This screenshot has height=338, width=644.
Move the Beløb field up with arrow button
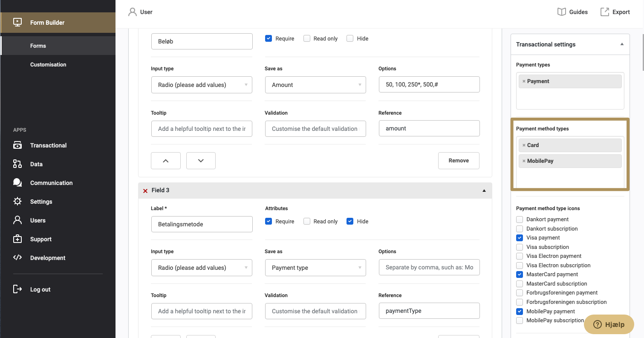166,161
